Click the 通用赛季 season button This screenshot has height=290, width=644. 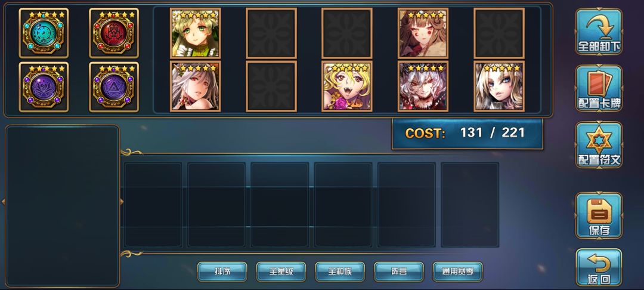(x=457, y=272)
